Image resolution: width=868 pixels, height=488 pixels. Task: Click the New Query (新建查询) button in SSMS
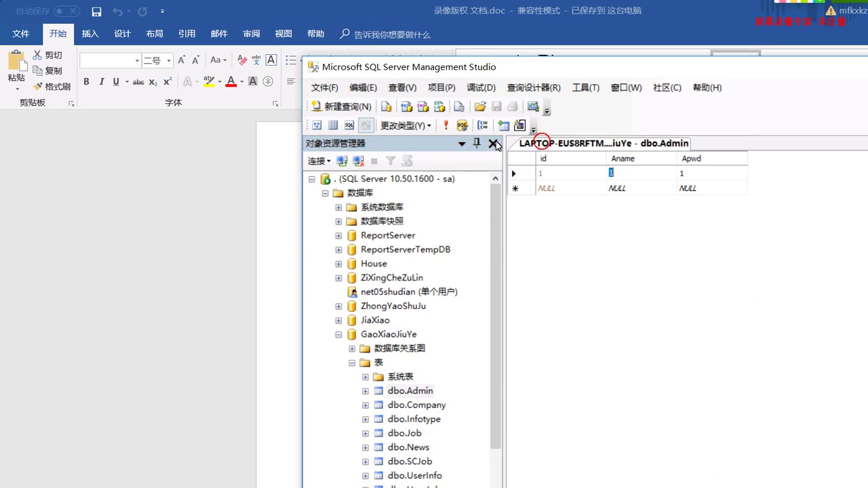point(341,106)
